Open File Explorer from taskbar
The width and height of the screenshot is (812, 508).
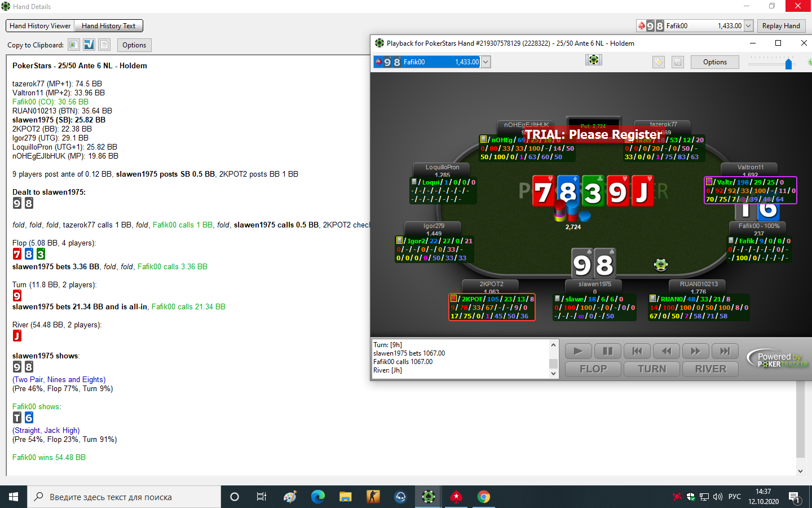point(345,497)
